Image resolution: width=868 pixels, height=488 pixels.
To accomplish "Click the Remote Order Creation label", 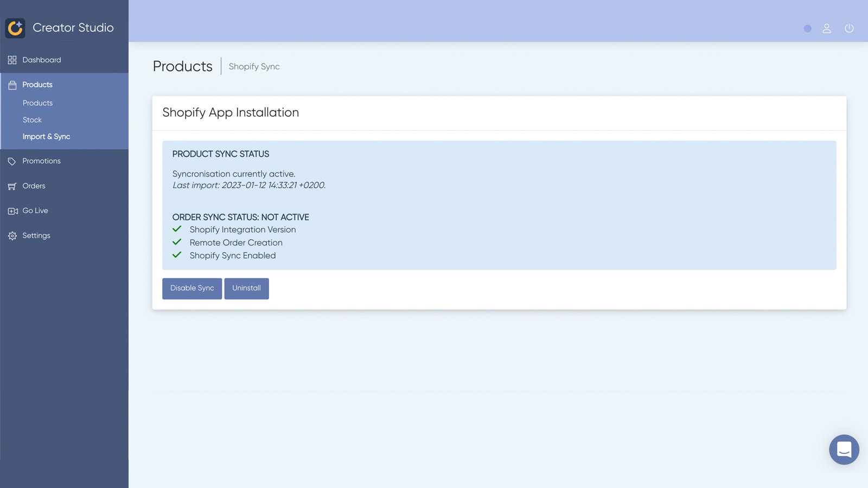I will 236,243.
